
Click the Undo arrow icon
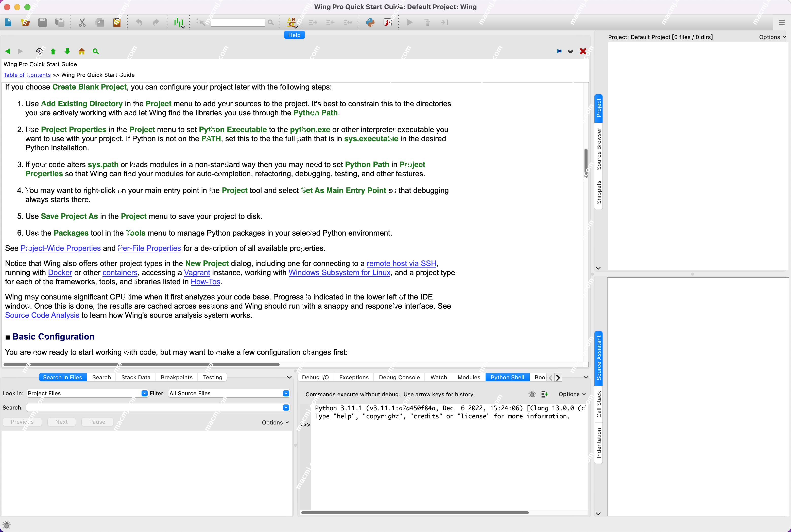click(139, 22)
